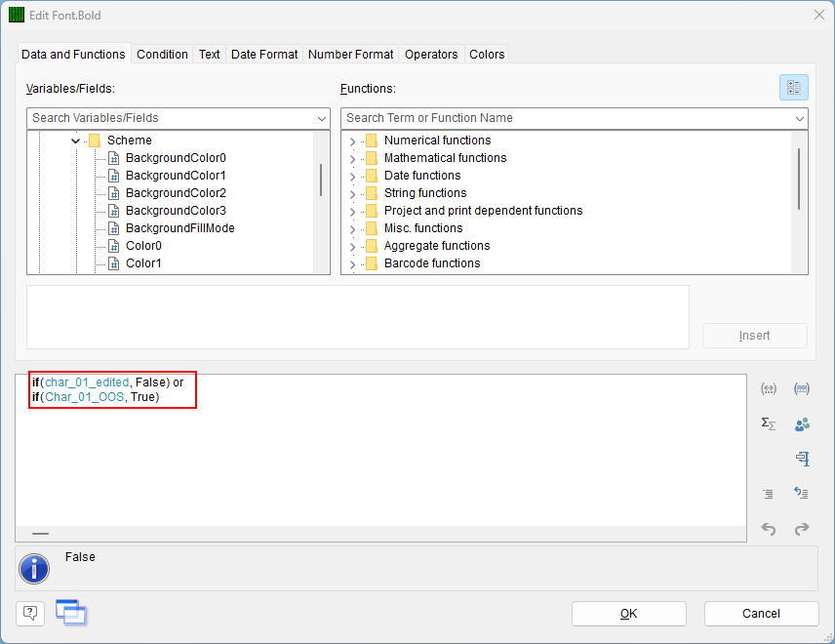The height and width of the screenshot is (644, 835).
Task: Click the redo arrow icon
Action: click(x=801, y=529)
